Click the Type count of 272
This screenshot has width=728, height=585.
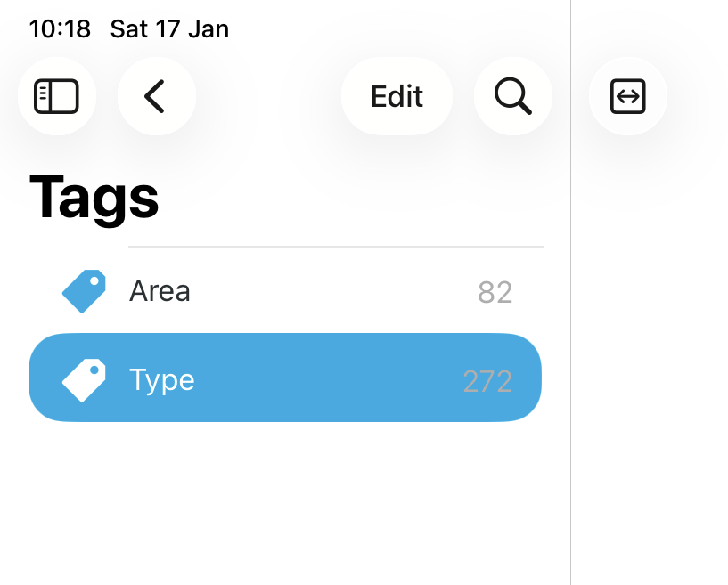click(x=487, y=381)
